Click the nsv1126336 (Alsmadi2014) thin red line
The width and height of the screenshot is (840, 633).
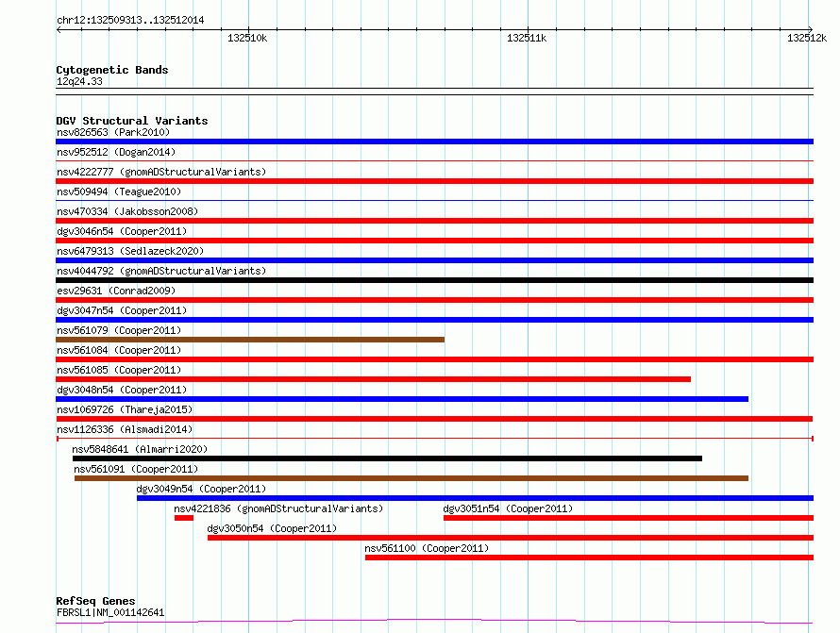(x=434, y=439)
